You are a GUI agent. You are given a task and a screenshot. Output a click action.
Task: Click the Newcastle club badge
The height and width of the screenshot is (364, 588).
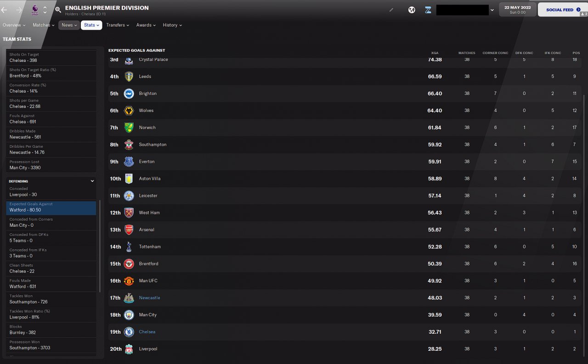click(129, 298)
